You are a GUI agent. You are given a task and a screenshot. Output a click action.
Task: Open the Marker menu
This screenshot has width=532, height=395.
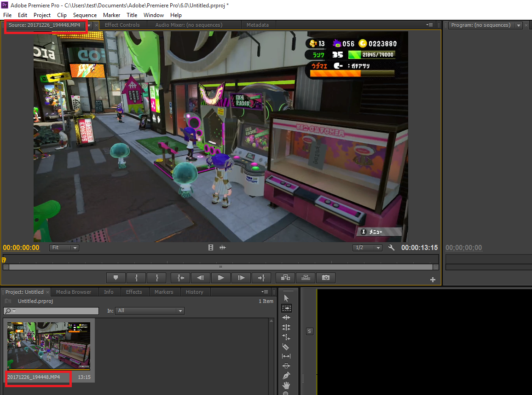click(x=112, y=15)
